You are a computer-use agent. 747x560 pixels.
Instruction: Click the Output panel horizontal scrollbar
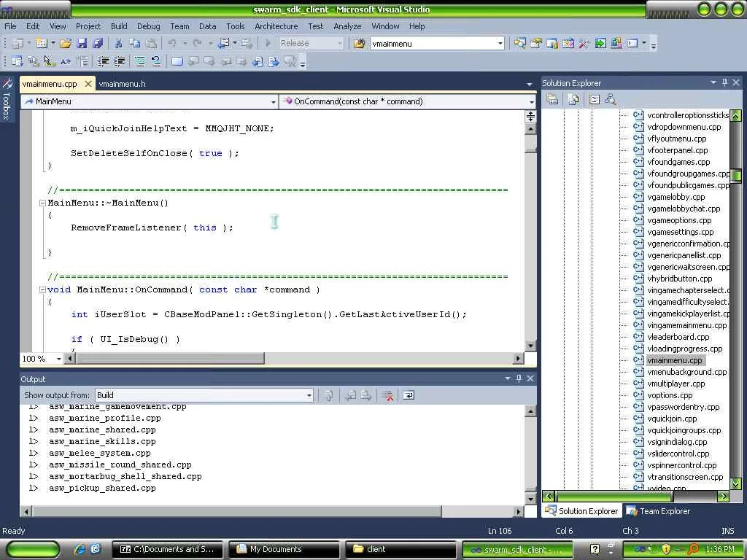coord(237,511)
